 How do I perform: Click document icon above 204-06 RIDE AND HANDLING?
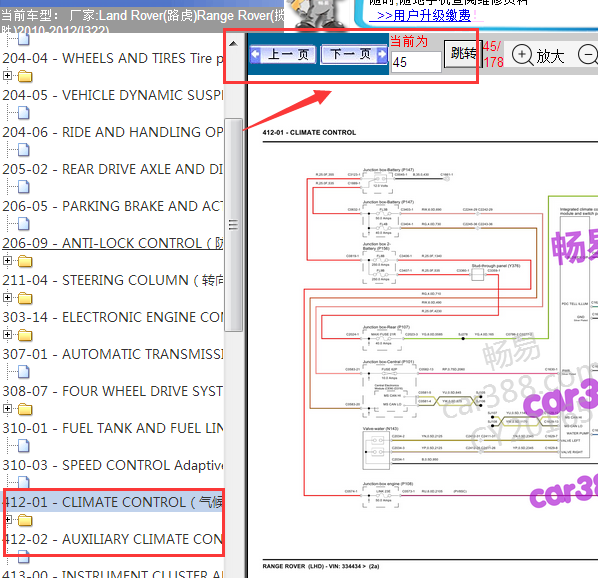point(24,113)
